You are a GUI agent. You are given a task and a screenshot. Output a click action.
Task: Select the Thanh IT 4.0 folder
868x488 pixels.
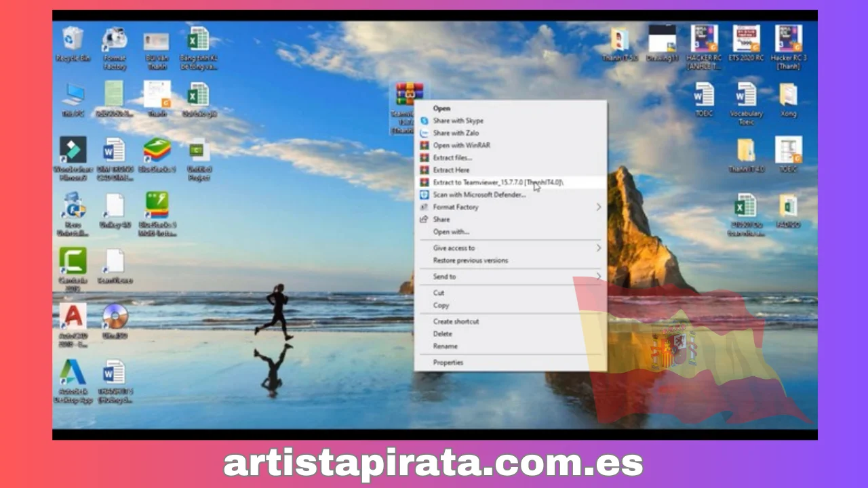tap(746, 155)
